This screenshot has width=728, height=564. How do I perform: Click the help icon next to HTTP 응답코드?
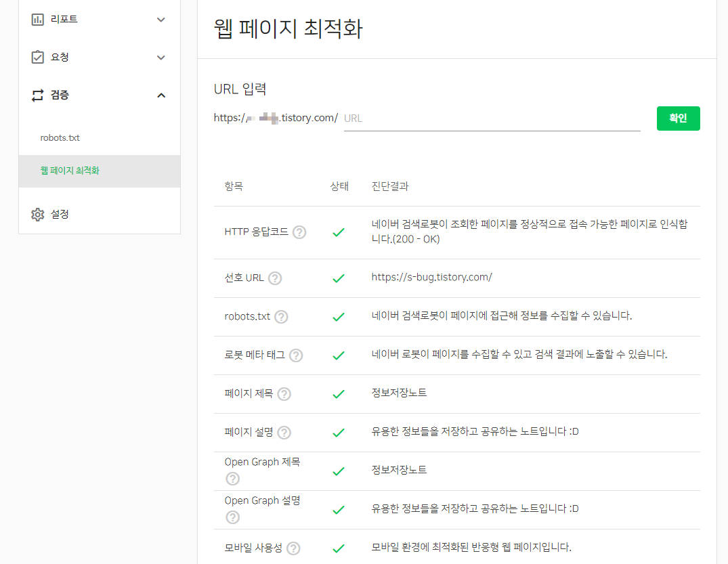click(x=299, y=232)
